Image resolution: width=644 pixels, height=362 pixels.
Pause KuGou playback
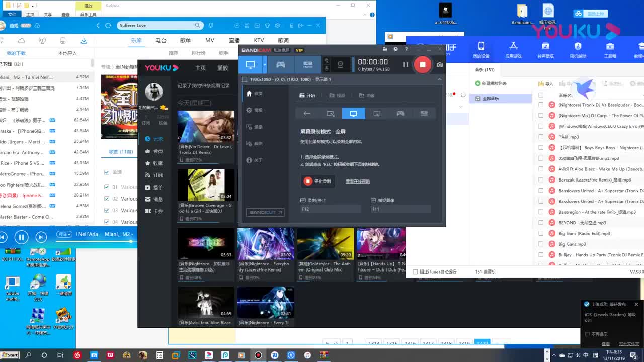click(21, 237)
